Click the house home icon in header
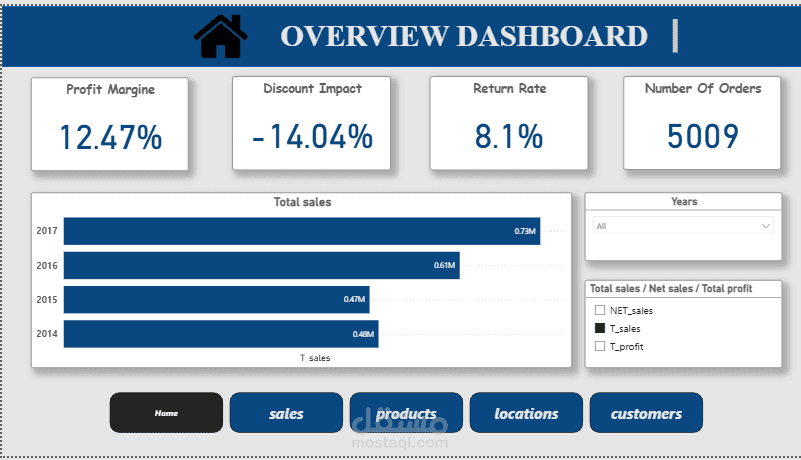 (221, 36)
